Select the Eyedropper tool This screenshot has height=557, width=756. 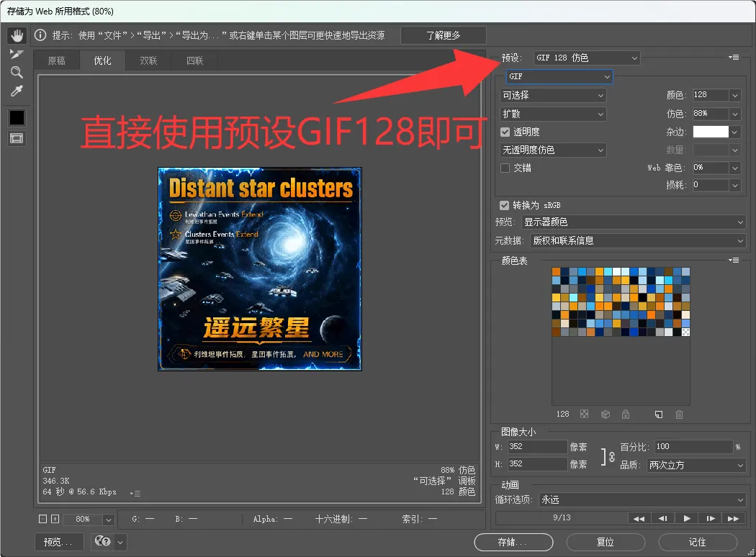(17, 91)
